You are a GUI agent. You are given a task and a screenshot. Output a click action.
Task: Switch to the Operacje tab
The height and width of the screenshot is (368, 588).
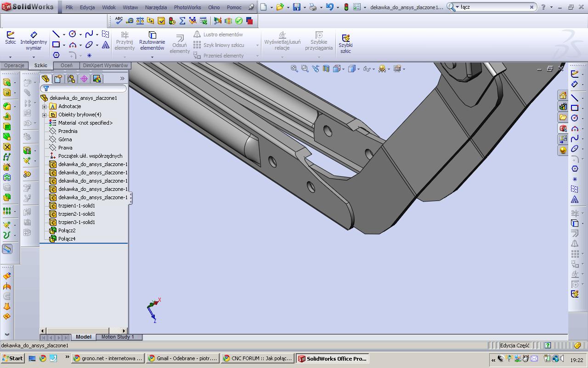[14, 65]
